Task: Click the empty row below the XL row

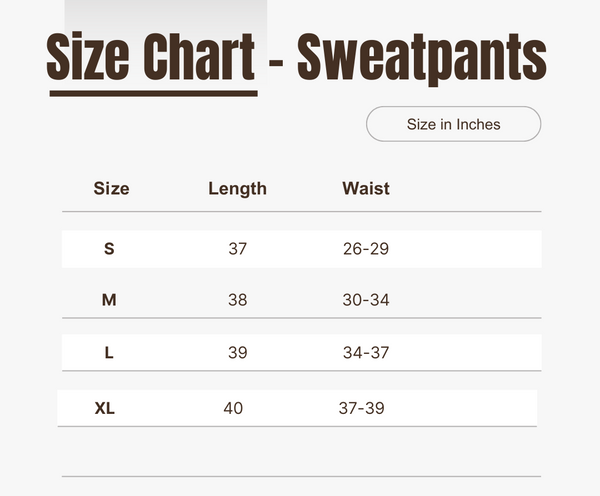Action: click(x=300, y=452)
